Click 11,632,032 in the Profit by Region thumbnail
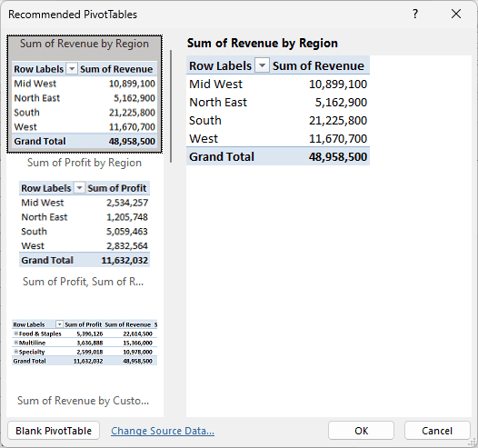Image resolution: width=478 pixels, height=448 pixels. point(124,260)
